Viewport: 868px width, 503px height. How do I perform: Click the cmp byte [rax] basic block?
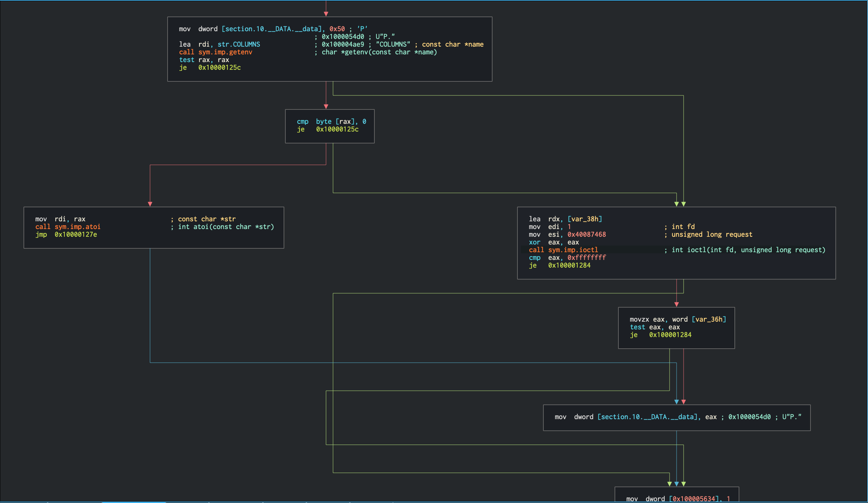pos(330,126)
